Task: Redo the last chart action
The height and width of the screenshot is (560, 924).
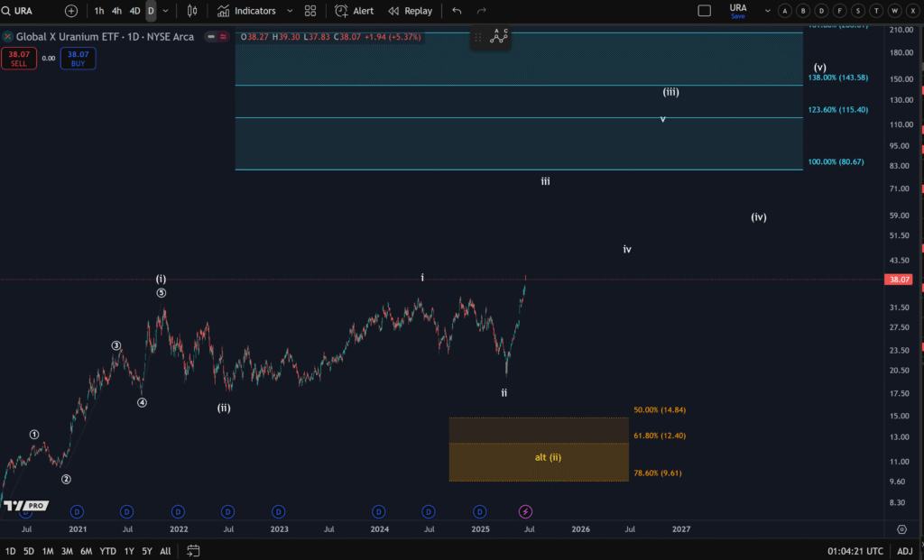Action: click(x=482, y=11)
